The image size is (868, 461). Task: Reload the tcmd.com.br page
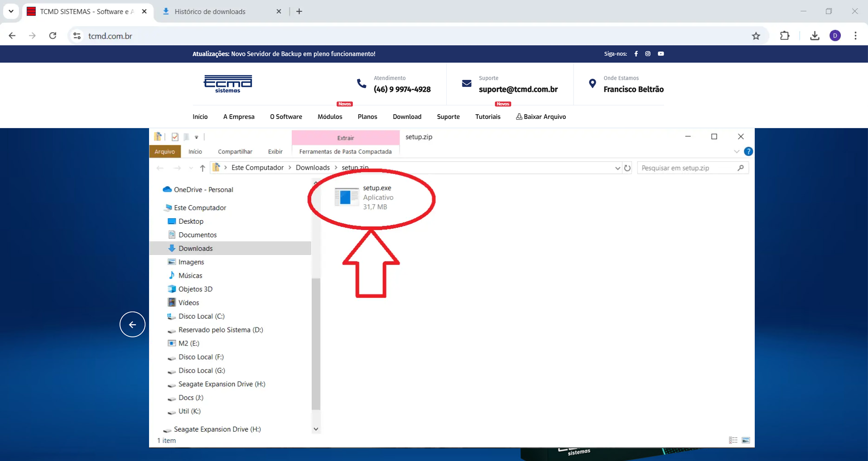[53, 36]
